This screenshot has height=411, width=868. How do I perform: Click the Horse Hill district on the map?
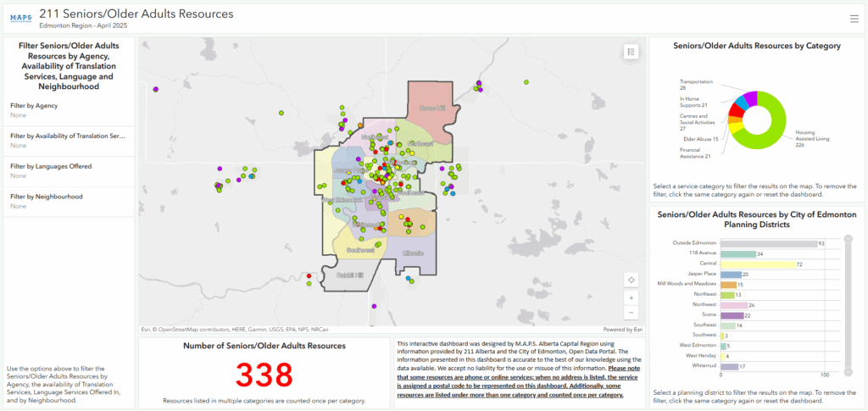pyautogui.click(x=431, y=108)
